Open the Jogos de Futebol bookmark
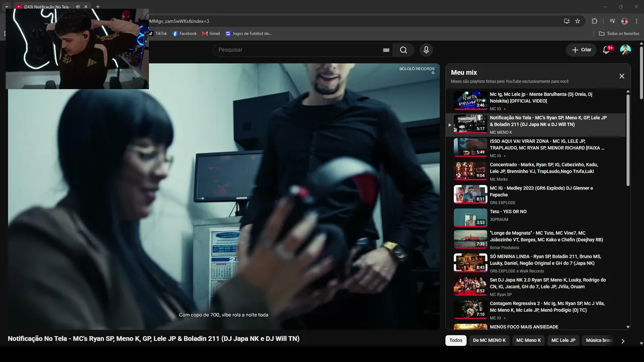This screenshot has width=644, height=362. (x=249, y=34)
